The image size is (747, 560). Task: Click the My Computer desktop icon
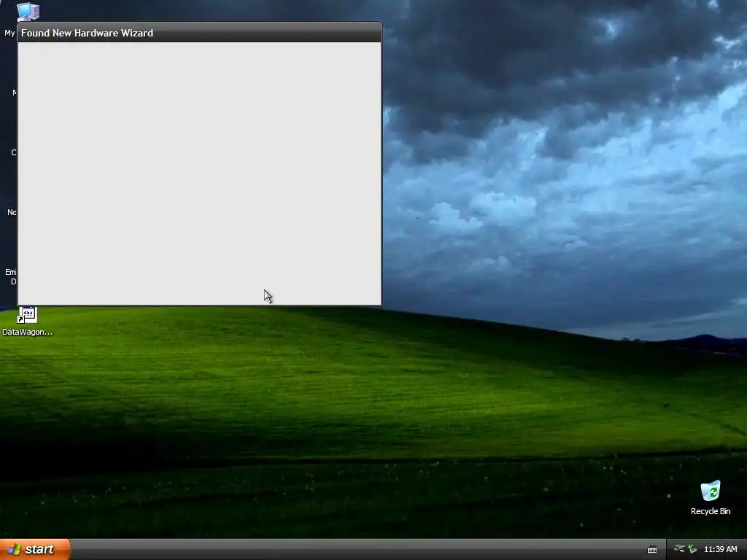click(28, 12)
